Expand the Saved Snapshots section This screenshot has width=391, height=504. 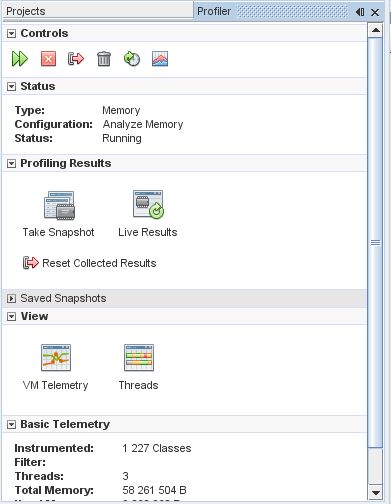tap(11, 298)
